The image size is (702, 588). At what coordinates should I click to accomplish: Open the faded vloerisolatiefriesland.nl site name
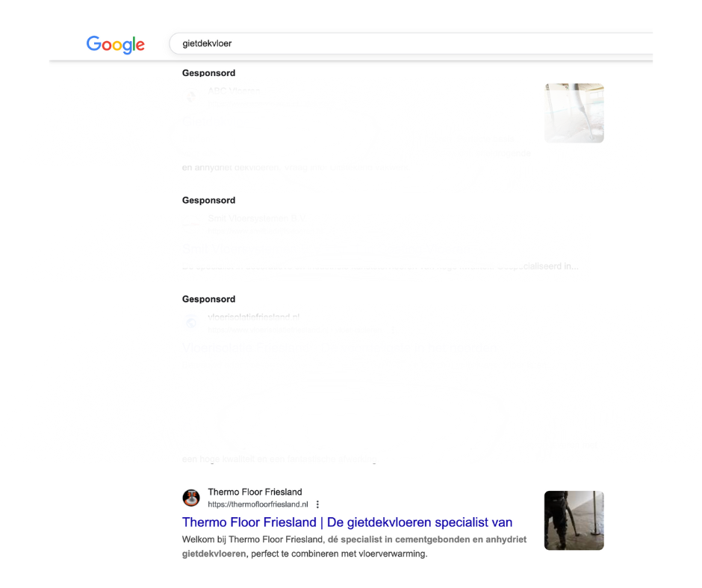pos(253,317)
